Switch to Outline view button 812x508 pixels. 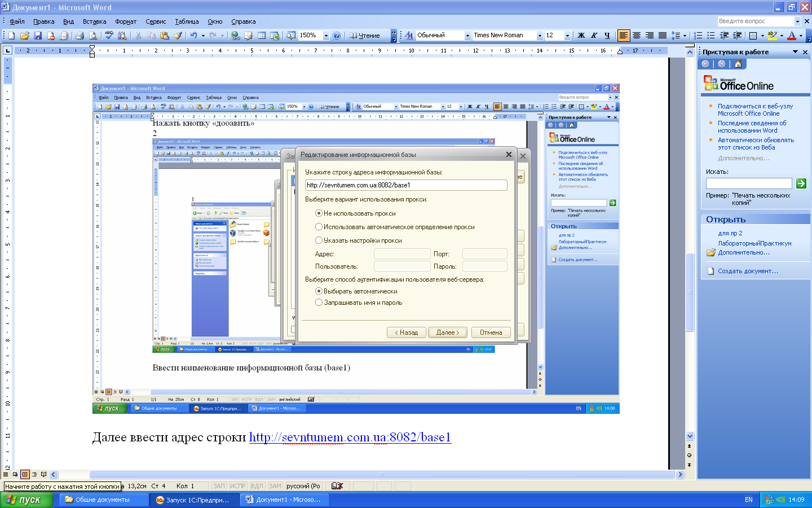pyautogui.click(x=34, y=474)
